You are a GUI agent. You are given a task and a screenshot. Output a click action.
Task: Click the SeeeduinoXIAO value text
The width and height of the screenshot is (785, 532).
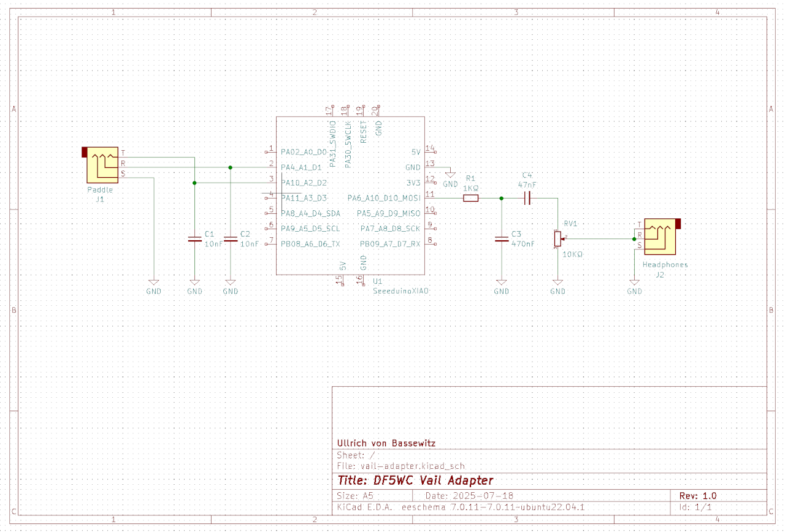pyautogui.click(x=401, y=291)
